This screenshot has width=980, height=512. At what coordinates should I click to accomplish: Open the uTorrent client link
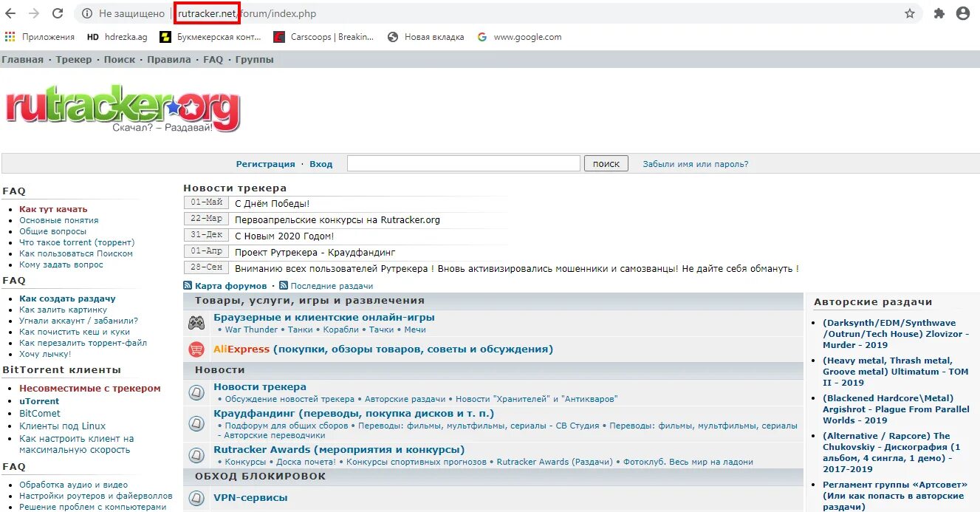click(x=39, y=401)
